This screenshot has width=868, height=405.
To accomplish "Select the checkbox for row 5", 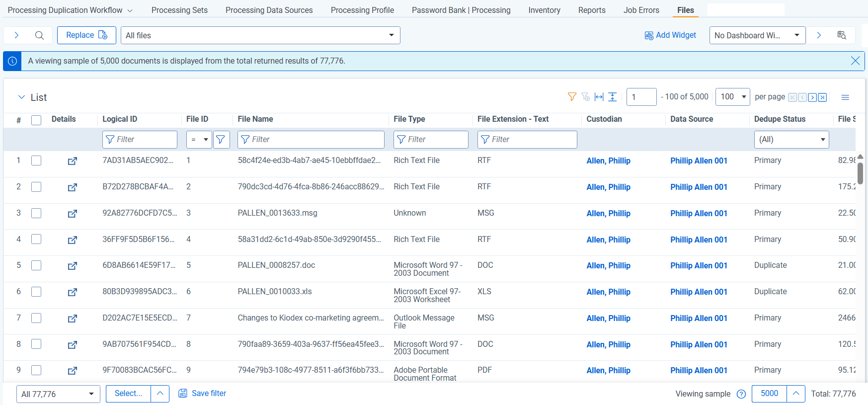I will coord(36,265).
